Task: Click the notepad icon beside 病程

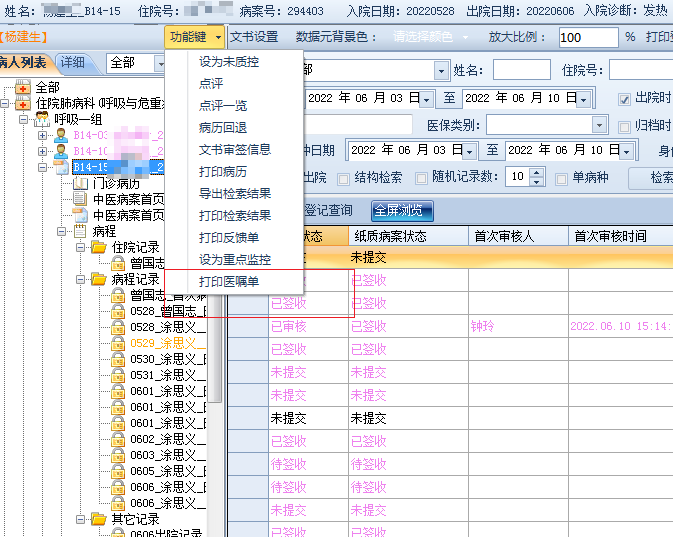Action: [80, 231]
